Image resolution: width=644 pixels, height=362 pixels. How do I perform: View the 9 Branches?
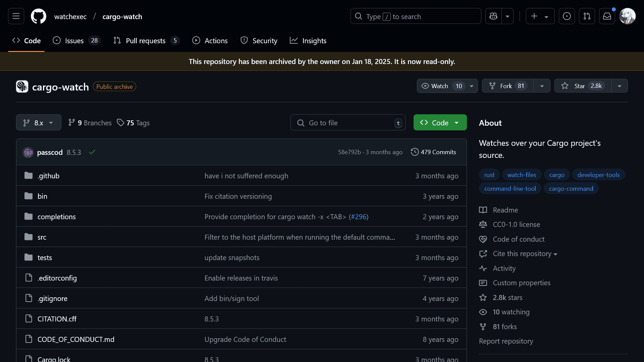click(x=90, y=123)
